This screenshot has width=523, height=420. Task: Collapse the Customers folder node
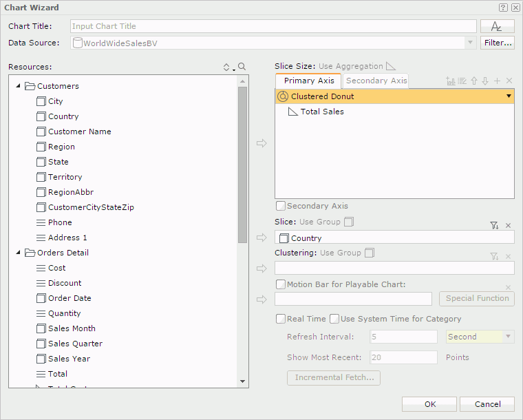coord(18,86)
